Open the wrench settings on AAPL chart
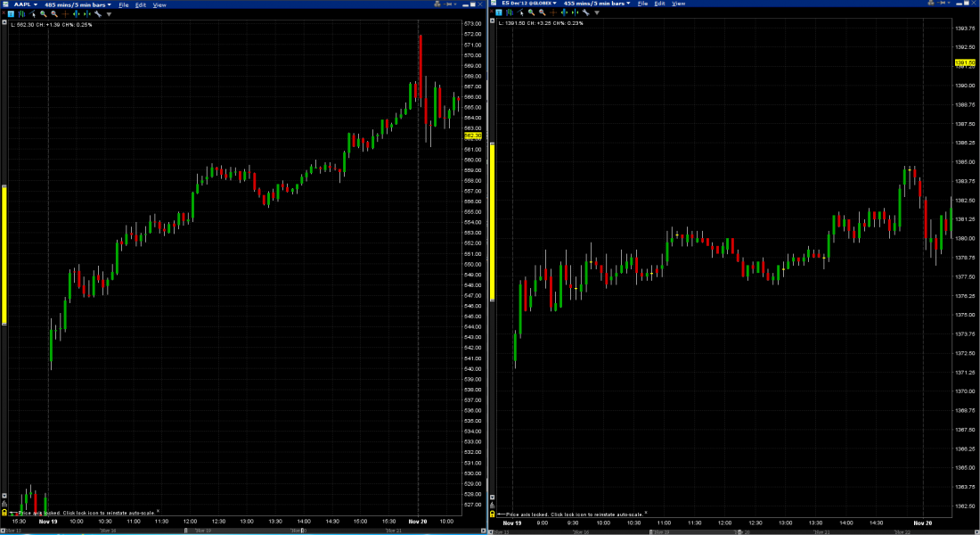980x535 pixels. pyautogui.click(x=97, y=14)
